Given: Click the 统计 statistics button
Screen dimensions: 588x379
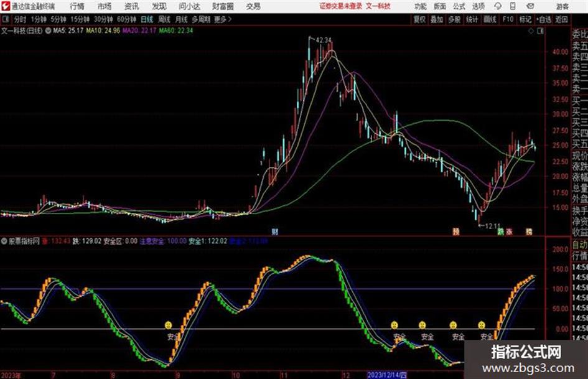Looking at the screenshot, I should click(x=472, y=19).
